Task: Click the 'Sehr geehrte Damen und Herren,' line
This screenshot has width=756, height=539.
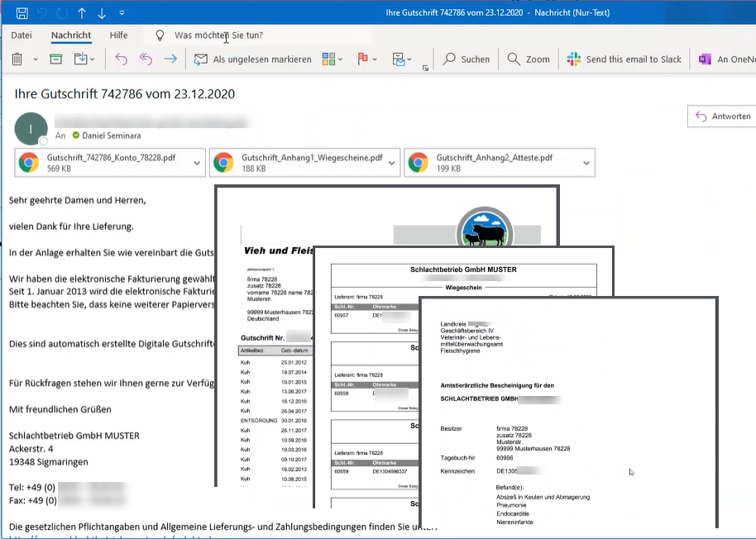Action: [77, 200]
